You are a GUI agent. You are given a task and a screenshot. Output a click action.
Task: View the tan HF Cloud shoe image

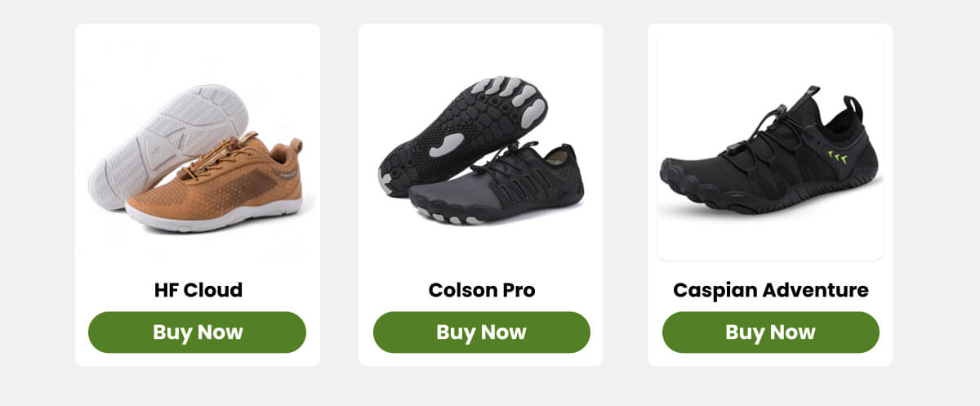click(x=196, y=158)
